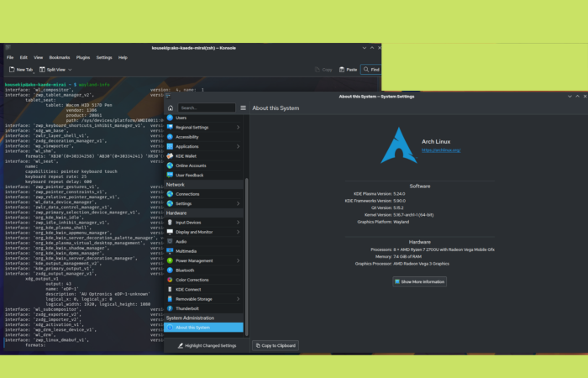Click the 'Graphics Processor: AMD Radeon Vega 3 Graphics' text
This screenshot has height=378, width=588.
click(402, 264)
